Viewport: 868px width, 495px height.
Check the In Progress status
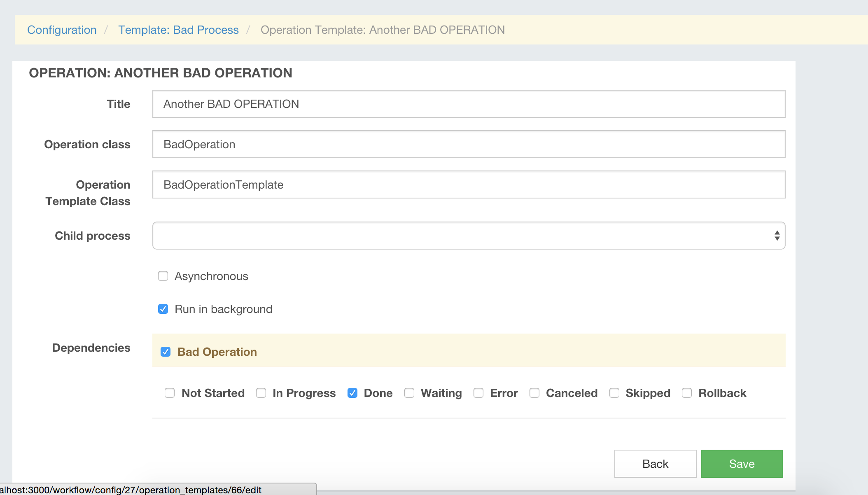(261, 393)
